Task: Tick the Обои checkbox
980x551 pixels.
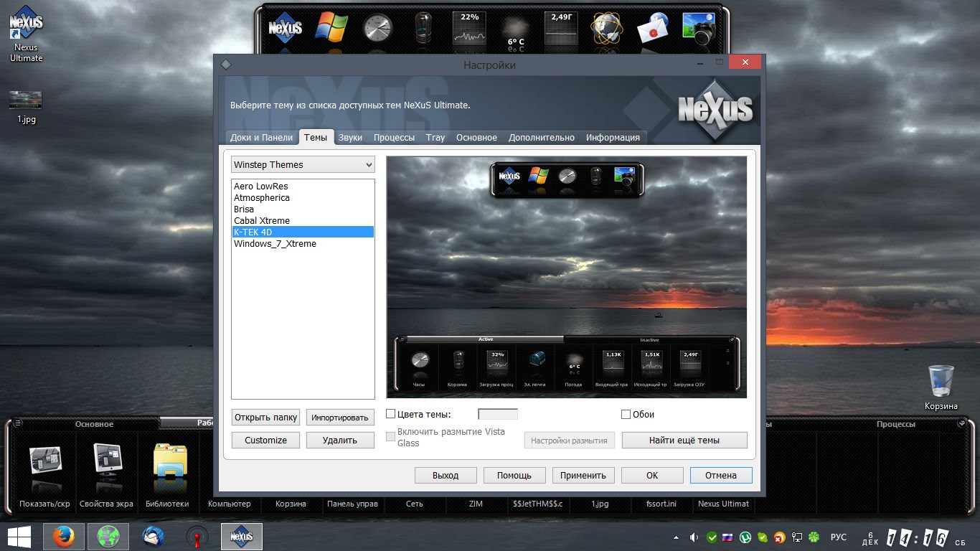Action: (x=626, y=414)
